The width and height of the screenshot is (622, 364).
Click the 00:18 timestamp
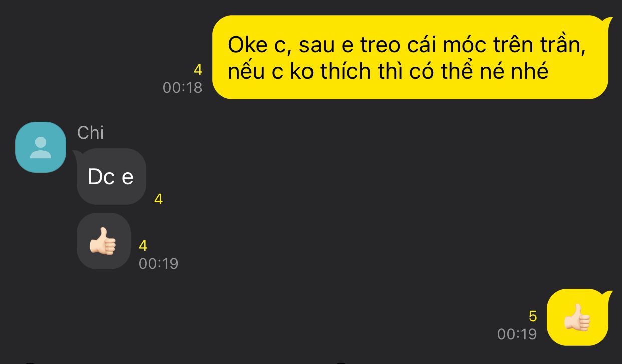(x=183, y=88)
